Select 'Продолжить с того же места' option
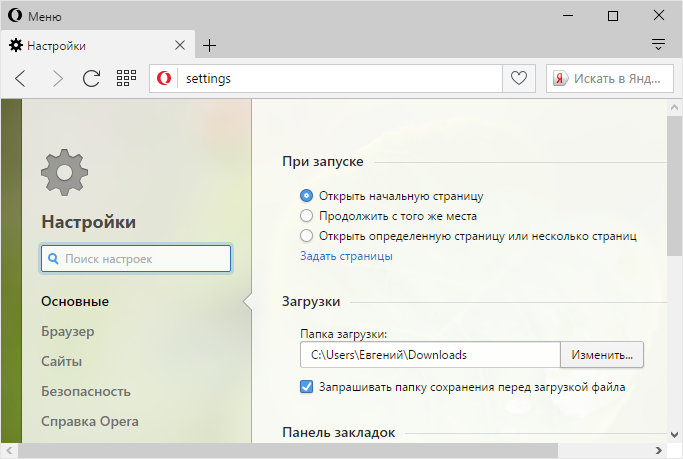This screenshot has width=683, height=459. click(307, 215)
